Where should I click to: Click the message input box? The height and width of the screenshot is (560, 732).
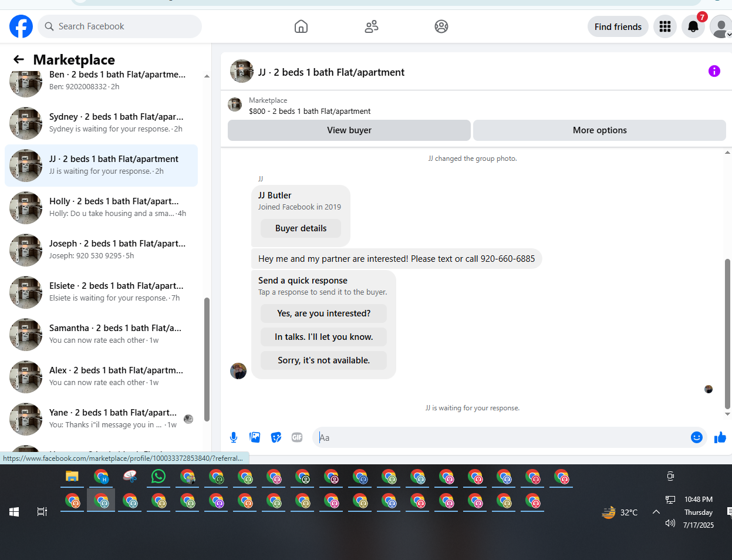502,437
